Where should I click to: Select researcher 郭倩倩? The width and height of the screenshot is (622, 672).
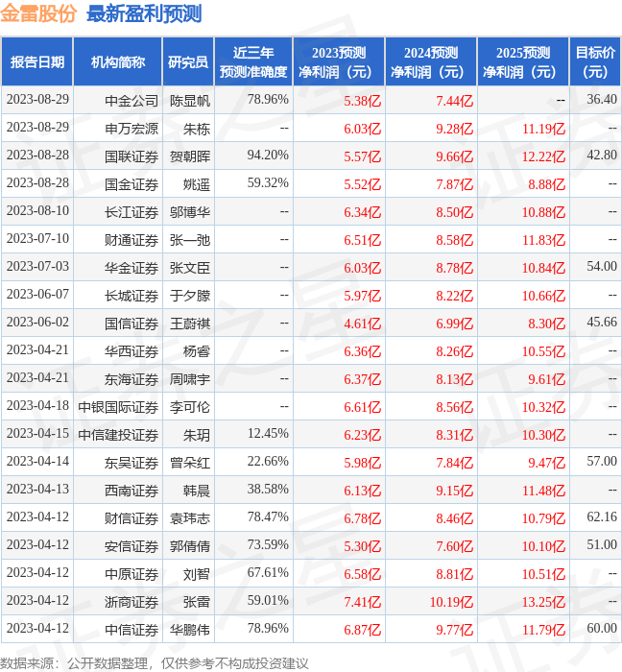[x=190, y=546]
